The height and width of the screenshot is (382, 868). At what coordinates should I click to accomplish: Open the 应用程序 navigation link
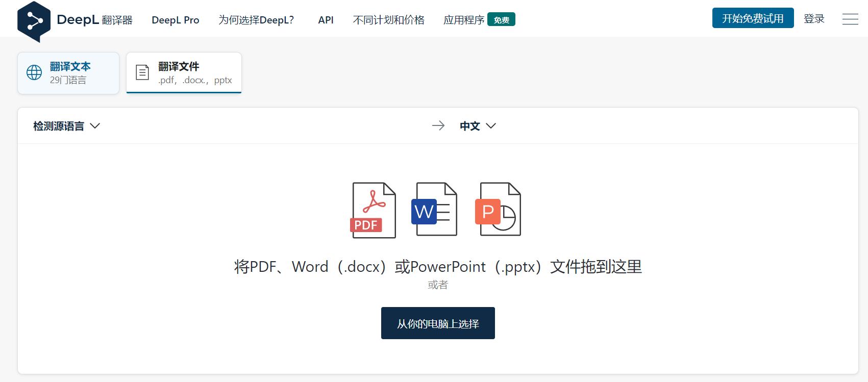click(x=463, y=20)
